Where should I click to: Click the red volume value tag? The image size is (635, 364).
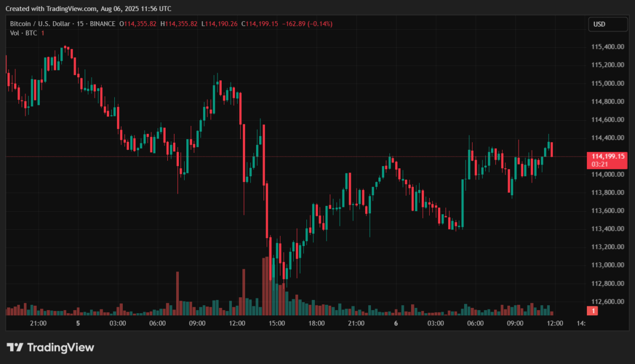pyautogui.click(x=592, y=311)
